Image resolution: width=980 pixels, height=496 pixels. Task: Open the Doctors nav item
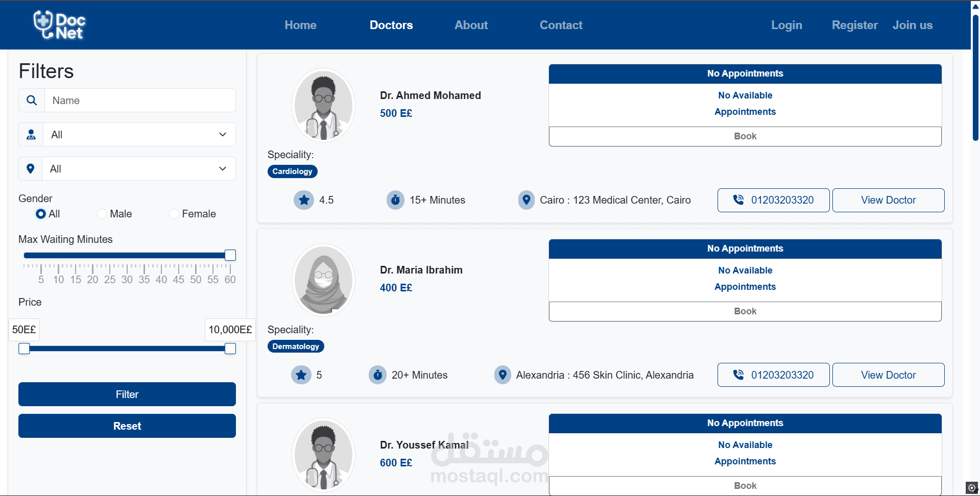click(x=391, y=25)
